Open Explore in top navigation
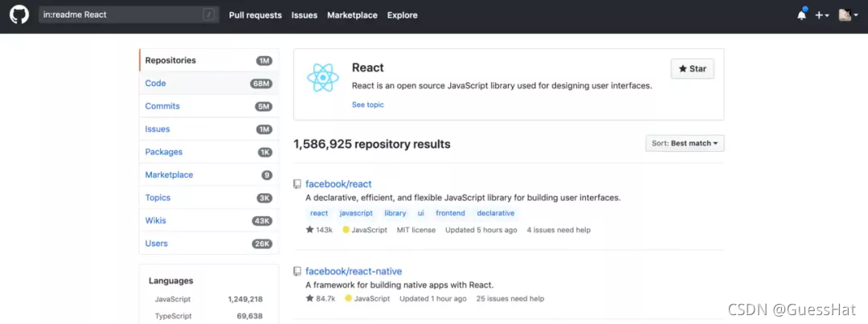Screen dimensions: 868x324 [403, 15]
